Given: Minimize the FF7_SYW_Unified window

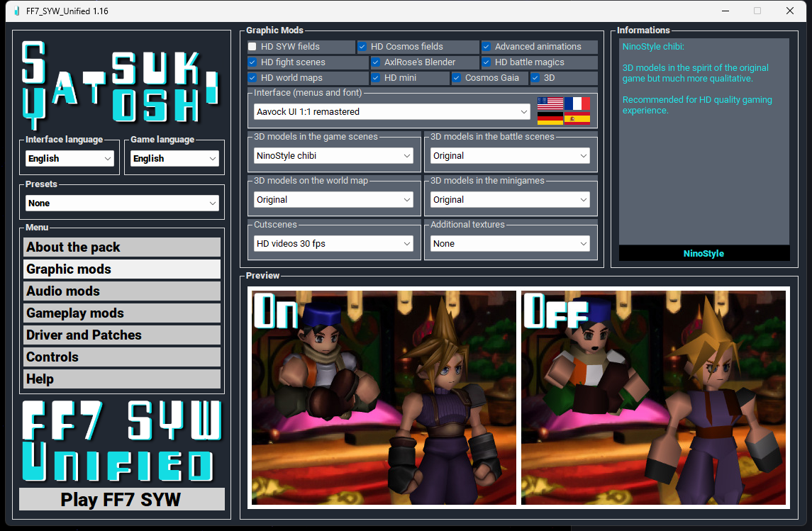Looking at the screenshot, I should click(725, 11).
